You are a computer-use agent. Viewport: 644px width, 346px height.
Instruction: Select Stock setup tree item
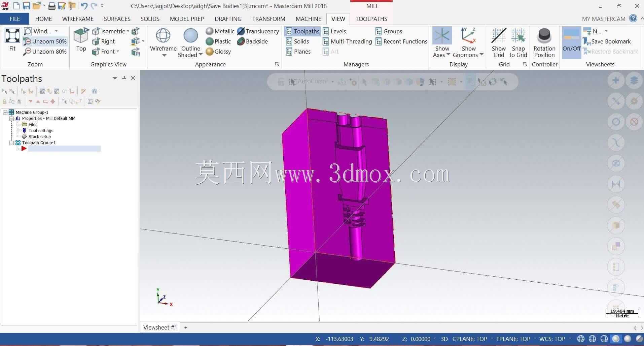[39, 137]
